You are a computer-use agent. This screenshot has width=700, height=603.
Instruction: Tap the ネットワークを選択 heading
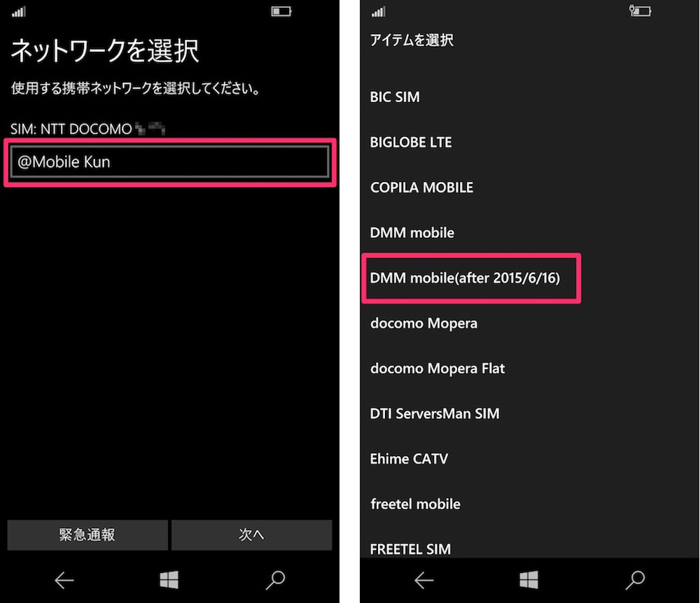(105, 51)
